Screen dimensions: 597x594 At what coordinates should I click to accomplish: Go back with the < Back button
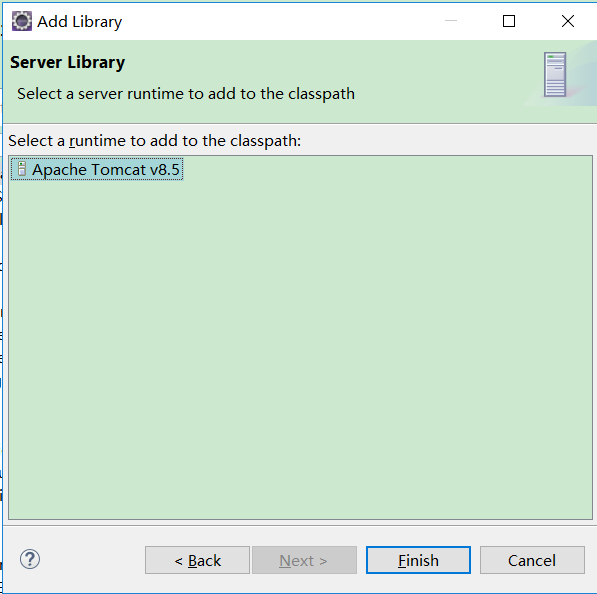197,560
